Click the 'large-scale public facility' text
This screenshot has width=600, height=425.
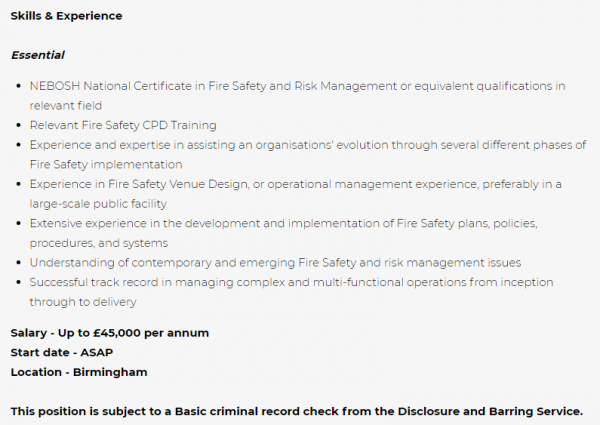coord(98,204)
